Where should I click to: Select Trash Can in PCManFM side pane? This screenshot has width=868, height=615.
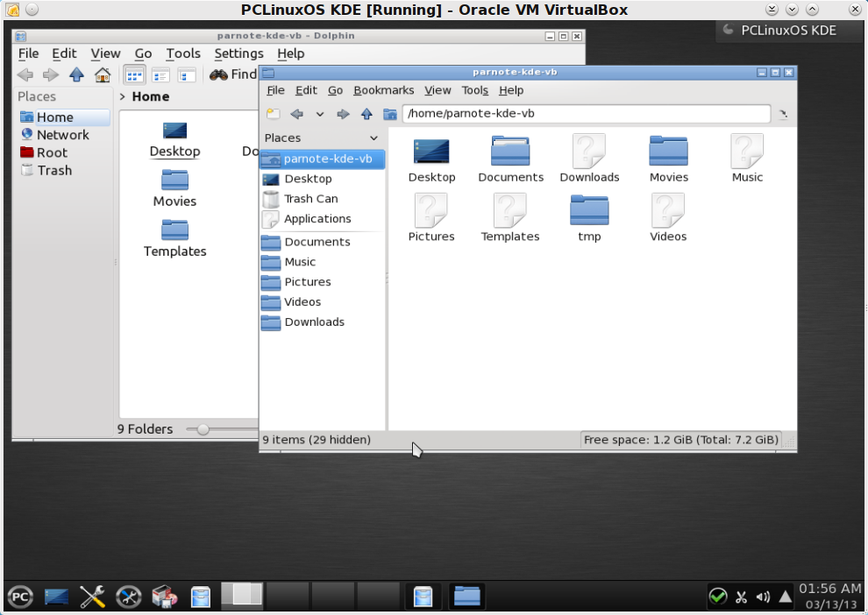pos(322,199)
